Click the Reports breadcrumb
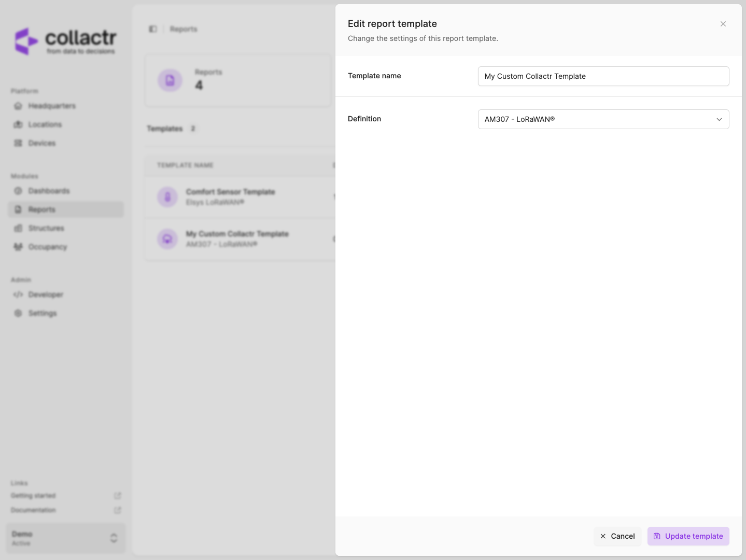The image size is (746, 560). 184,29
